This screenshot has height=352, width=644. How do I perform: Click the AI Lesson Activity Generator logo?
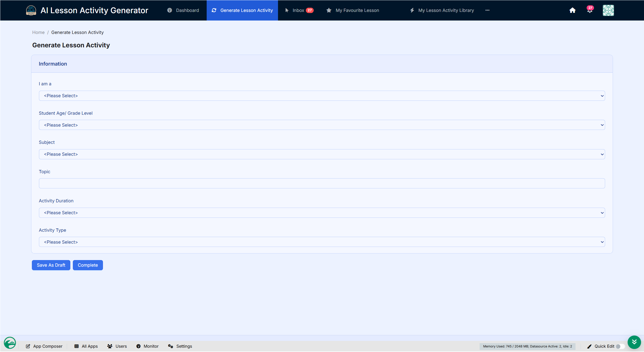click(31, 10)
